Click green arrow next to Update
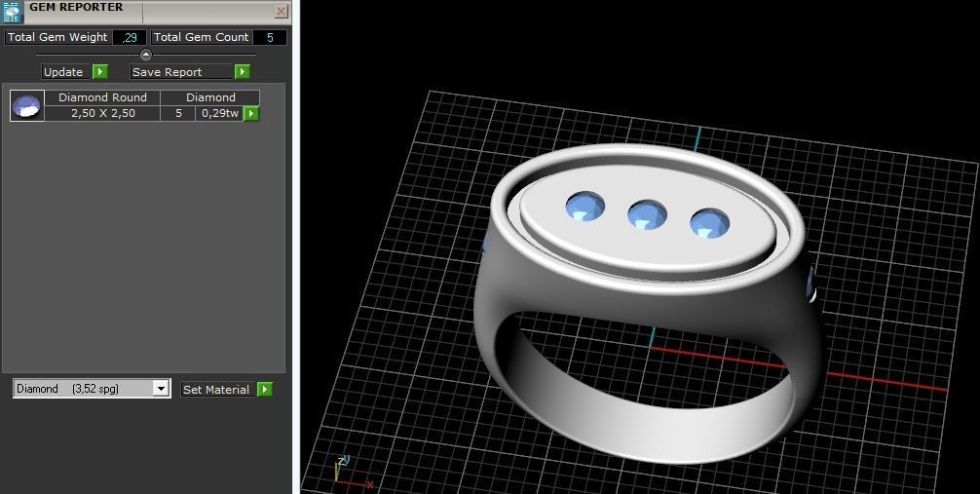Screen dimensions: 980x494 click(100, 72)
